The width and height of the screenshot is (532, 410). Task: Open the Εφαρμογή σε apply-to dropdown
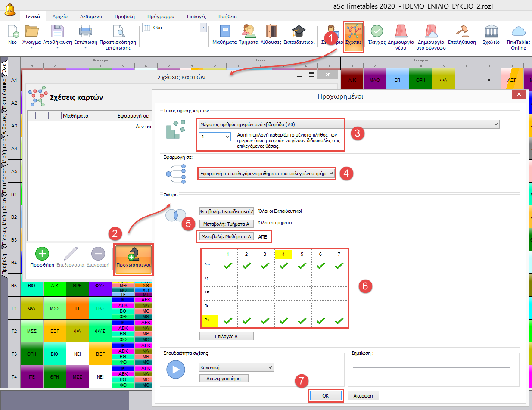pyautogui.click(x=266, y=173)
